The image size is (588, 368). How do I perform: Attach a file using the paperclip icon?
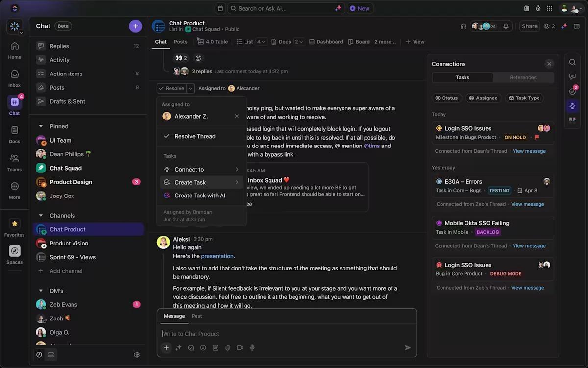point(227,348)
